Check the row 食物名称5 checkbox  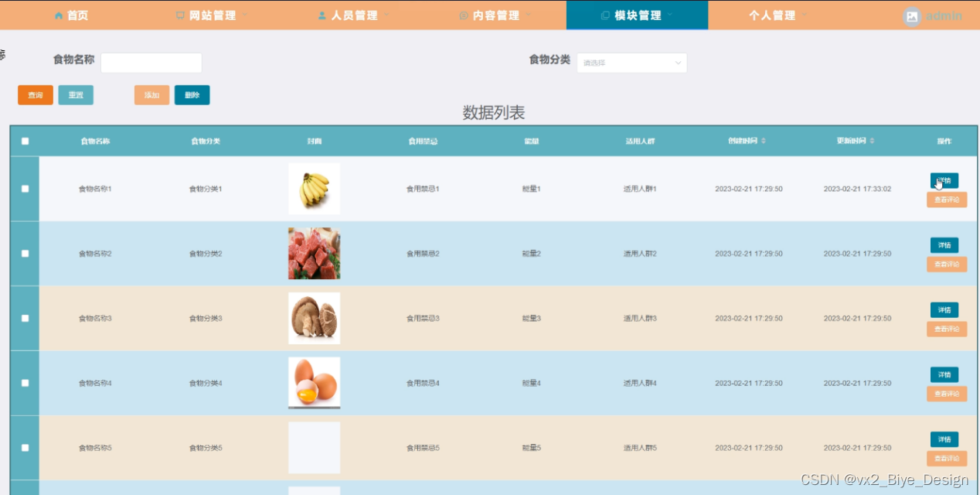pyautogui.click(x=25, y=448)
